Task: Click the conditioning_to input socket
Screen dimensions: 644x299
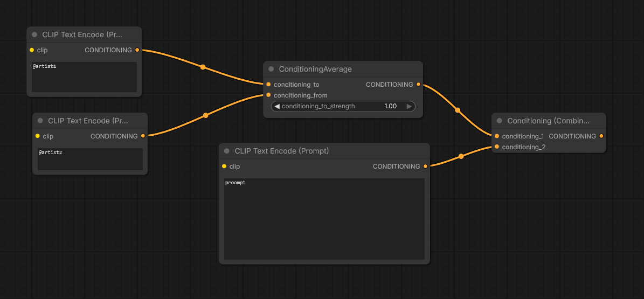Action: click(268, 85)
